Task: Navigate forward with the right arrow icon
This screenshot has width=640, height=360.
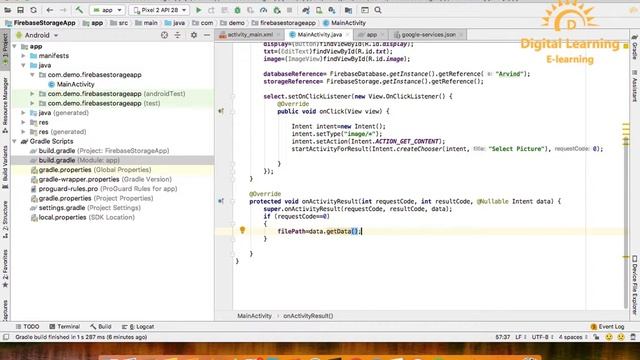Action: (63, 10)
